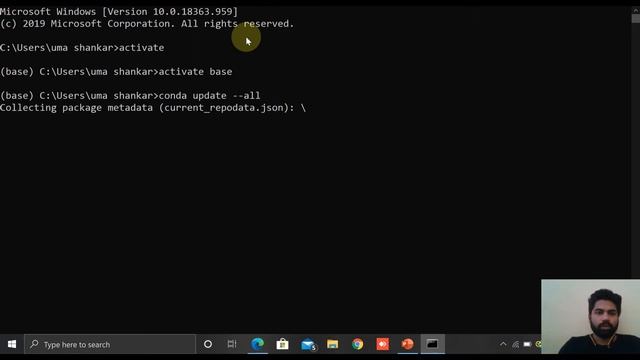Launch Microsoft Edge from the taskbar
Viewport: 640px width, 360px height.
click(x=258, y=344)
